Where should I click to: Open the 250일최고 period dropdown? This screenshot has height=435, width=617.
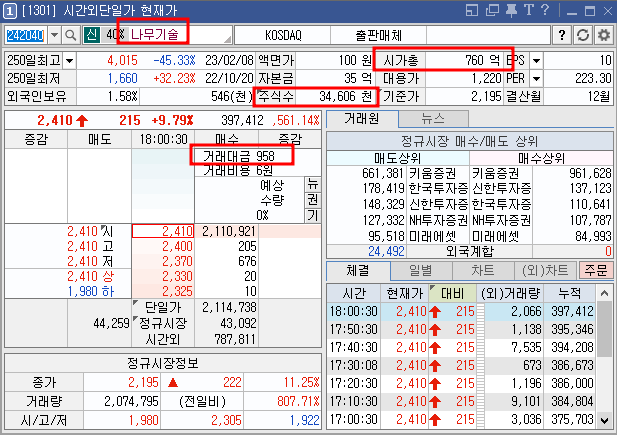(x=69, y=61)
